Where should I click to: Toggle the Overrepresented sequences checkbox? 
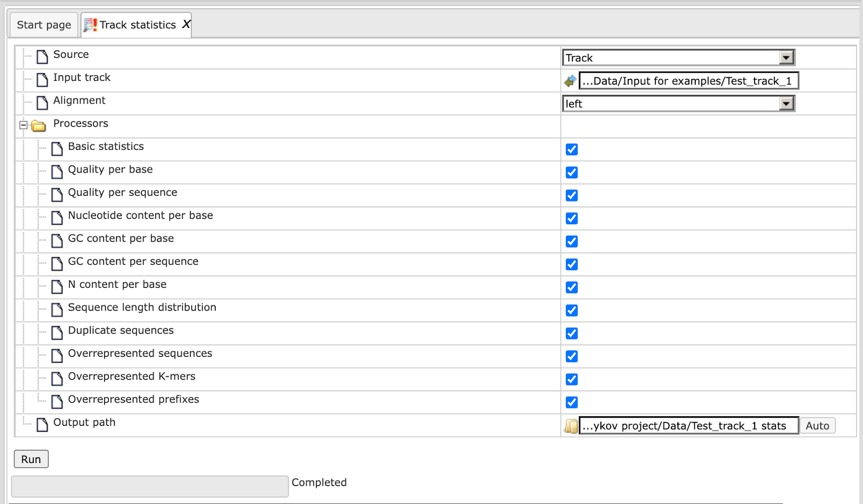pos(572,356)
